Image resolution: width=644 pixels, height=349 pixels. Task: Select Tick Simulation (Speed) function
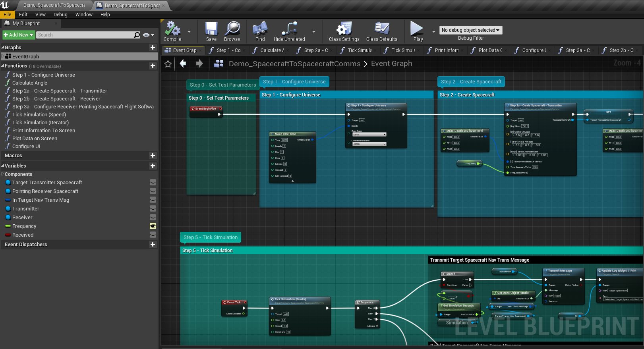click(x=39, y=114)
